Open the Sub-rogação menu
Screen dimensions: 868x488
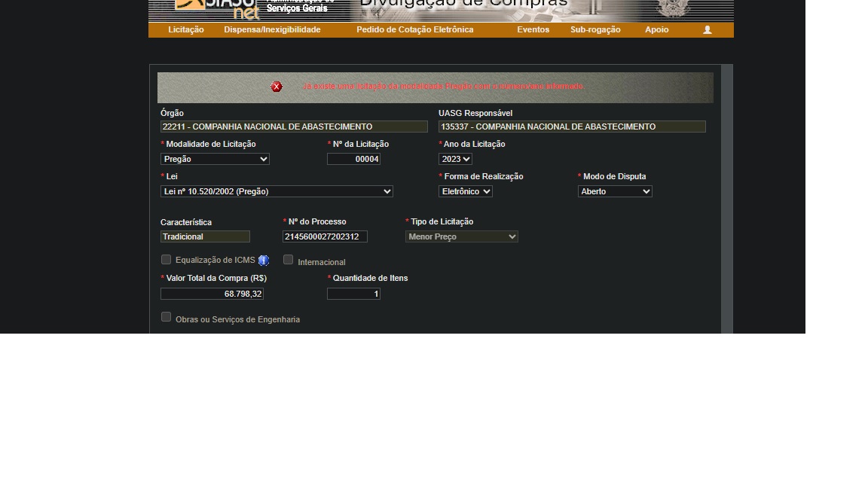click(x=595, y=30)
